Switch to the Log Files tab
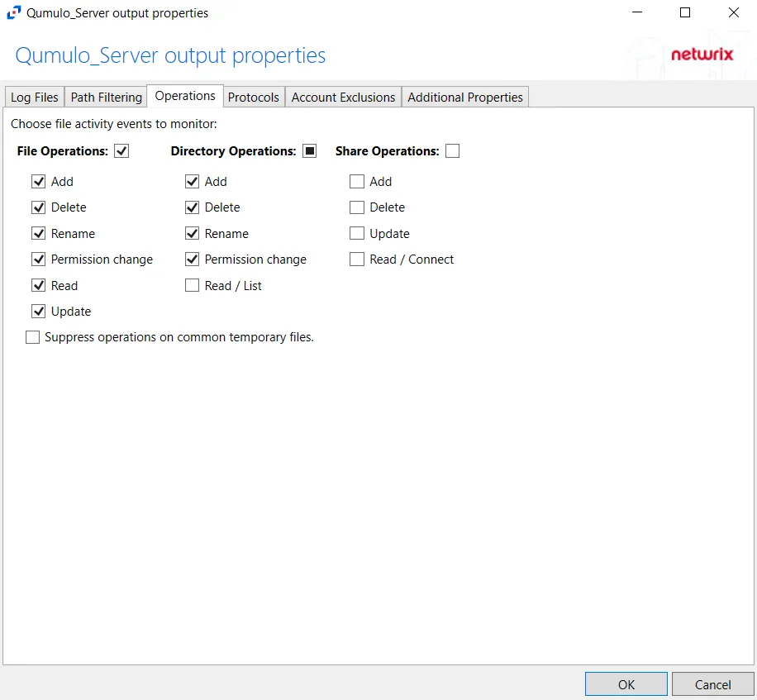 tap(34, 97)
